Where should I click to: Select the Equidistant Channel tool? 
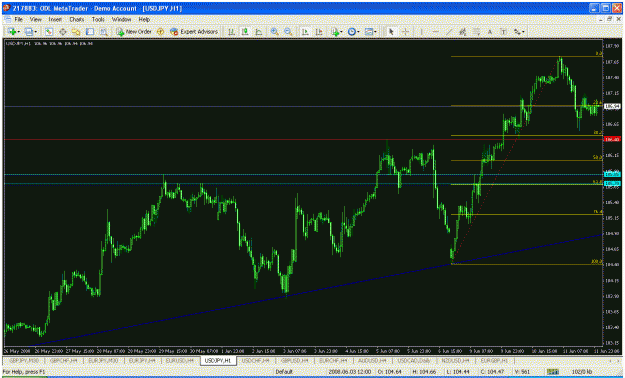pos(462,32)
